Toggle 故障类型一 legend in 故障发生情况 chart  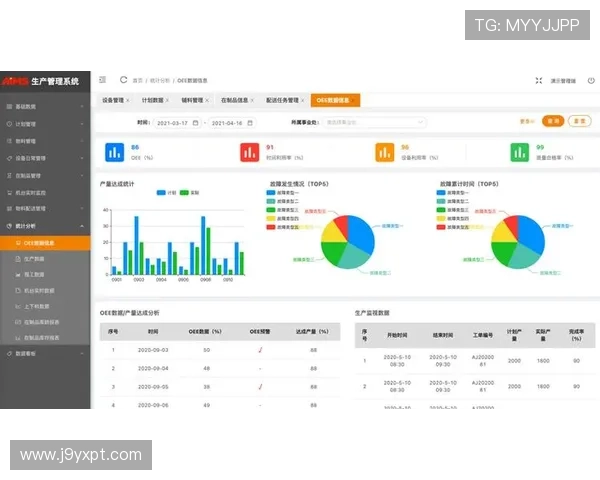point(280,192)
